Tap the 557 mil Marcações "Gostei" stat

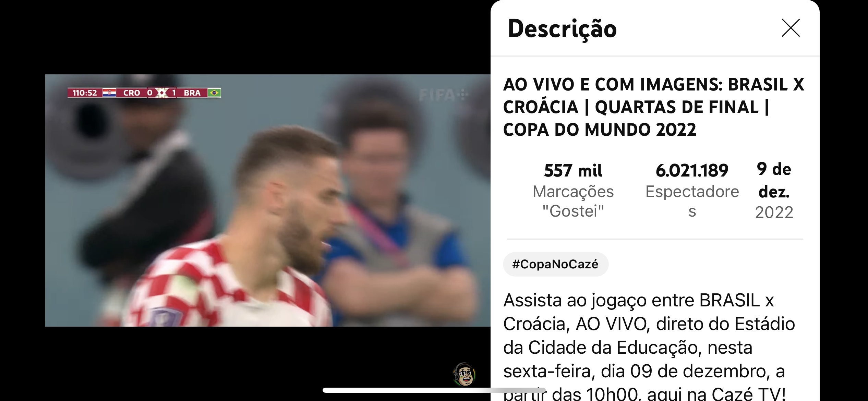tap(573, 190)
